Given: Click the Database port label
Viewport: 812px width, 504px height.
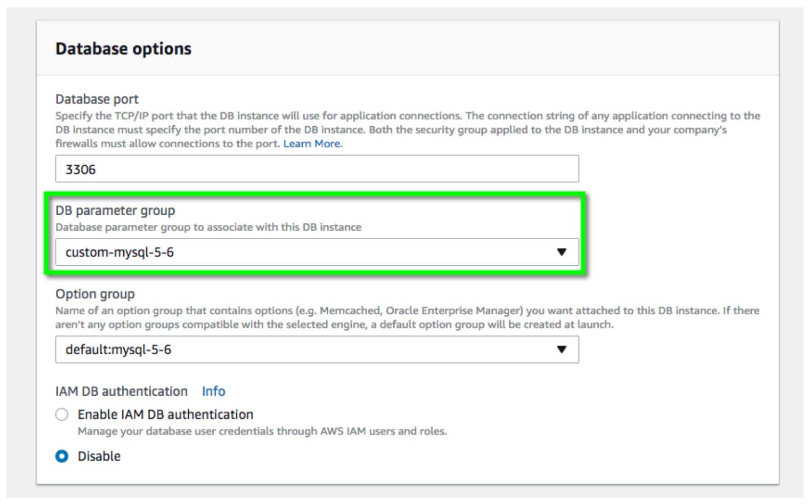Looking at the screenshot, I should click(x=97, y=99).
